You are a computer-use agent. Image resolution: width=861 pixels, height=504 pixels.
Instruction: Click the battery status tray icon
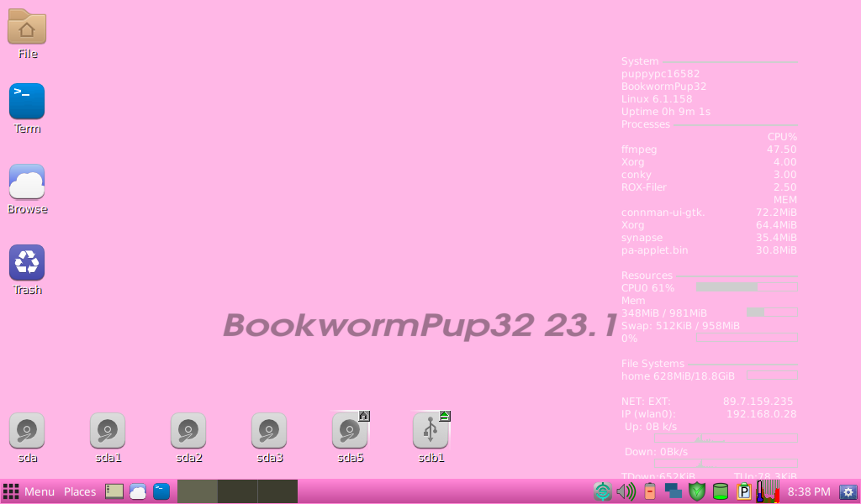(x=649, y=491)
